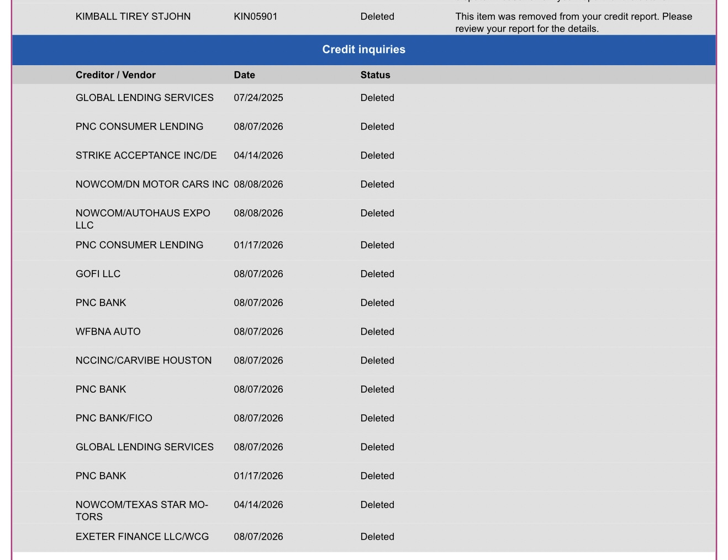Click the date in the STRIKE ACCEPTANCE row
Screen dimensions: 728x560
pyautogui.click(x=259, y=155)
